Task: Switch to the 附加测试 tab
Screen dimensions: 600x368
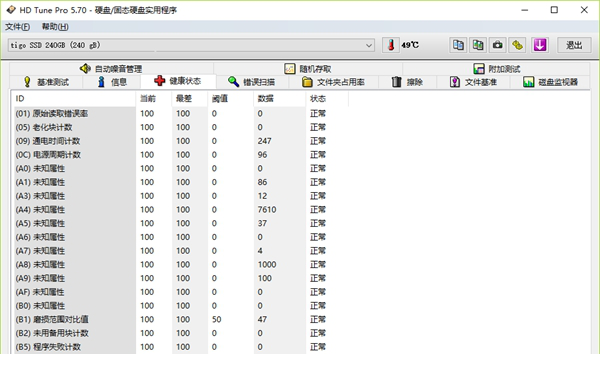Action: 496,69
